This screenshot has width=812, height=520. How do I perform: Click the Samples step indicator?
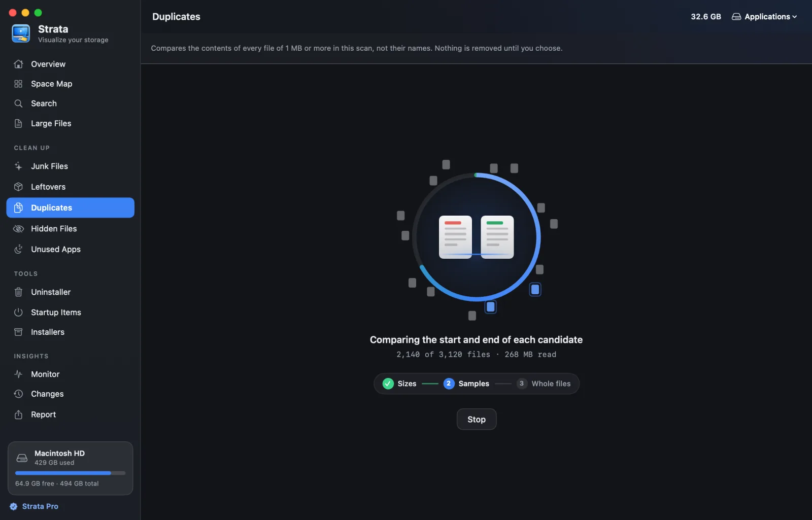tap(466, 384)
